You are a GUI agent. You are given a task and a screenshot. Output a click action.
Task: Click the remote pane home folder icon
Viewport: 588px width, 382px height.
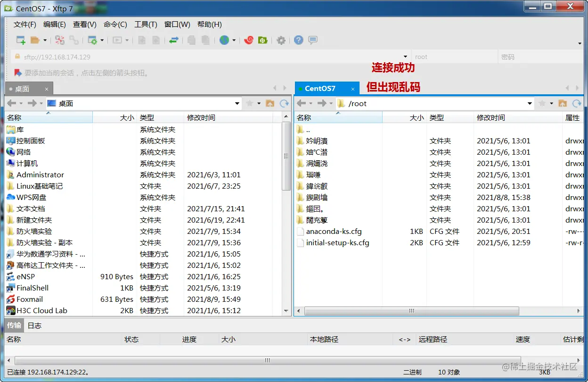(x=563, y=103)
